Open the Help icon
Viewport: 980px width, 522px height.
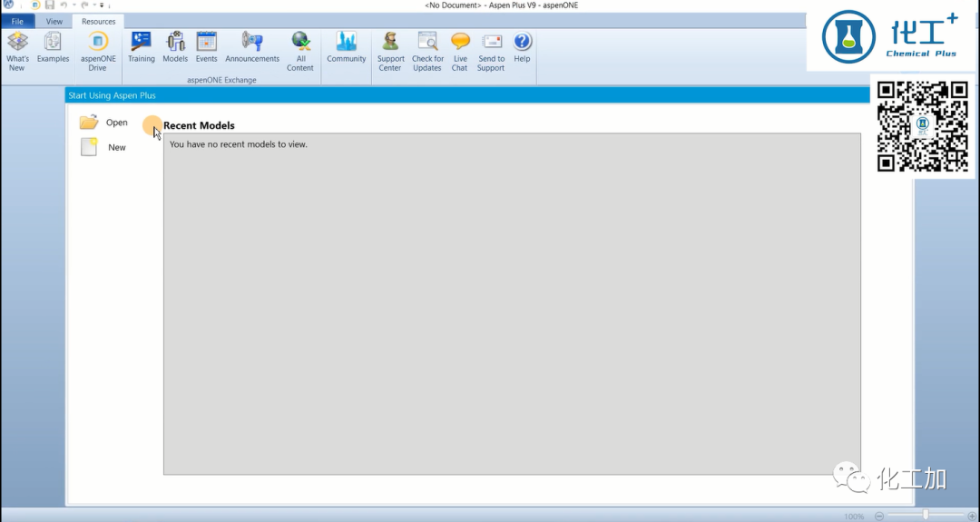522,48
